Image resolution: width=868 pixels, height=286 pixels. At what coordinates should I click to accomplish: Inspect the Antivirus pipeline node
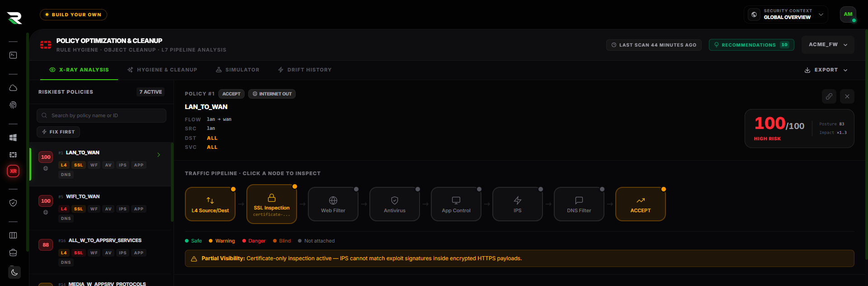click(x=395, y=204)
